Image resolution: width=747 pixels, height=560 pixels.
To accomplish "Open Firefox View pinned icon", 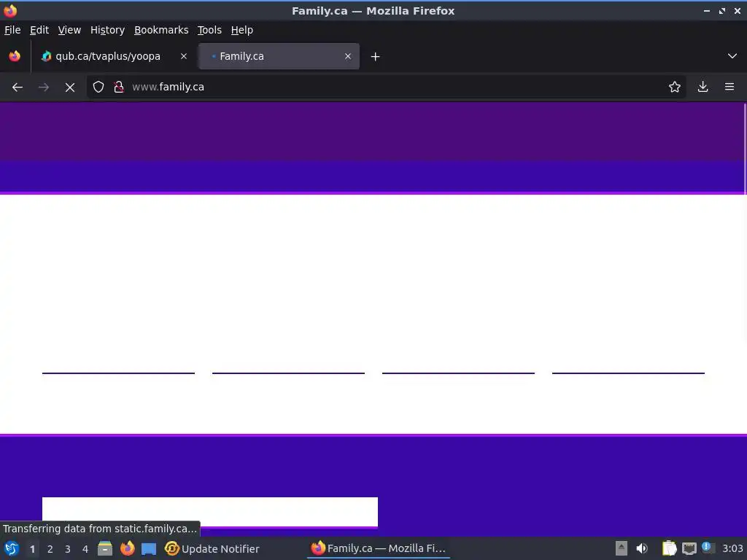I will (x=15, y=56).
